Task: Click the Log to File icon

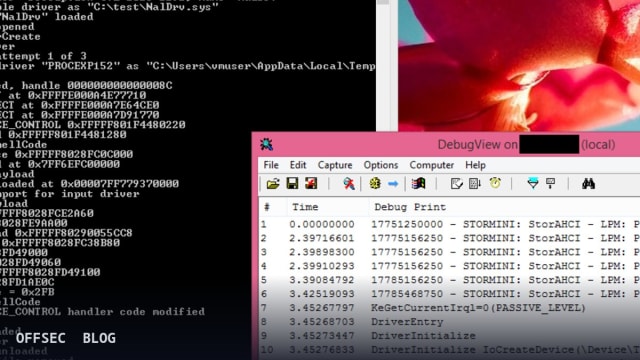Action: tap(311, 184)
